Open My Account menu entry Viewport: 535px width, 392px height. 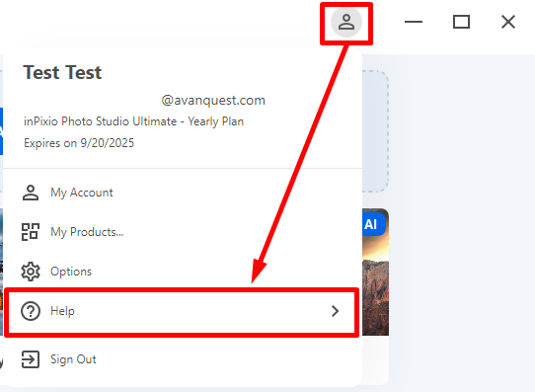pyautogui.click(x=82, y=193)
